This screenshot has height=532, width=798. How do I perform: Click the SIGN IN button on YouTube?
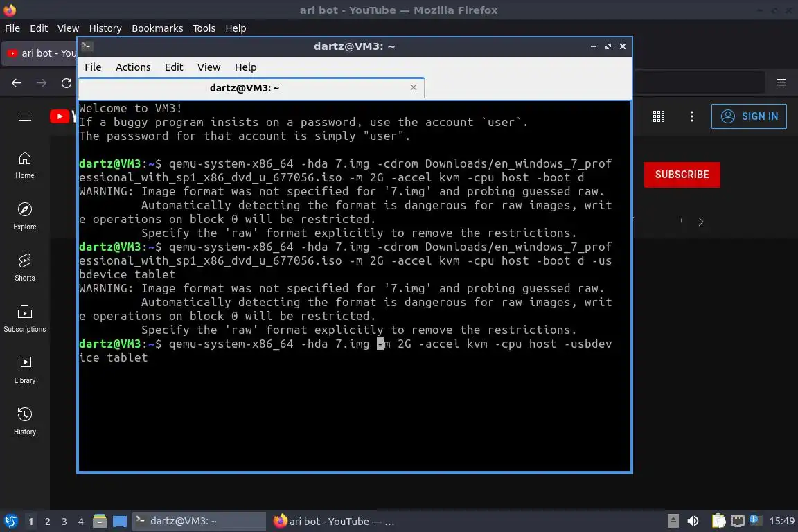pos(749,116)
